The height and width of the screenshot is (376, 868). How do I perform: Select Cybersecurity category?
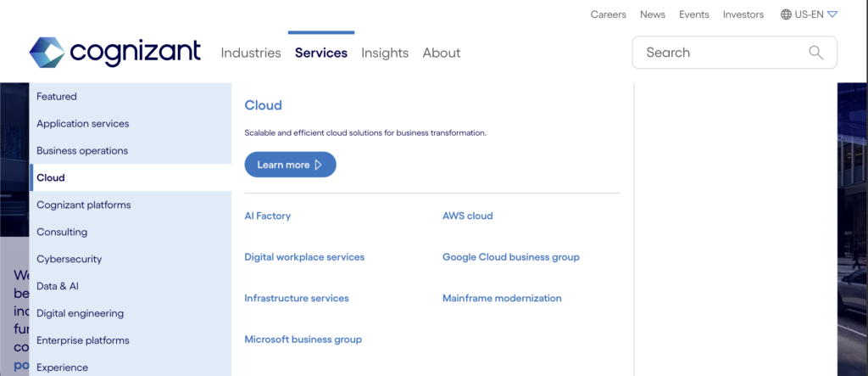coord(130,259)
